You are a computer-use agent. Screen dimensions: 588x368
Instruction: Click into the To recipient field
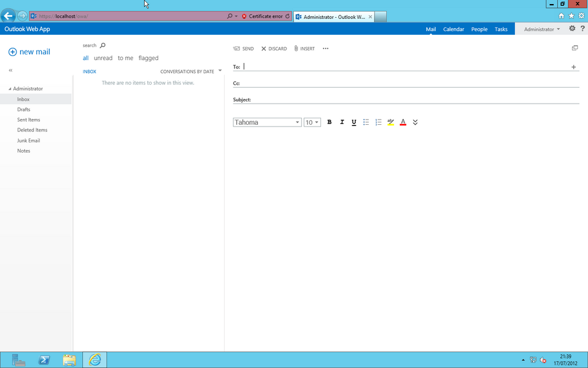[406, 67]
